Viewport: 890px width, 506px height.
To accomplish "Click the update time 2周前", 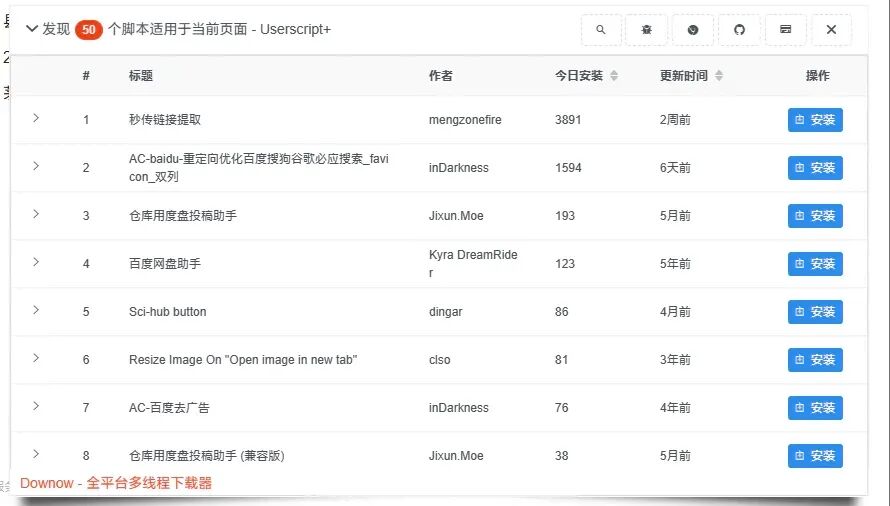I will 675,120.
